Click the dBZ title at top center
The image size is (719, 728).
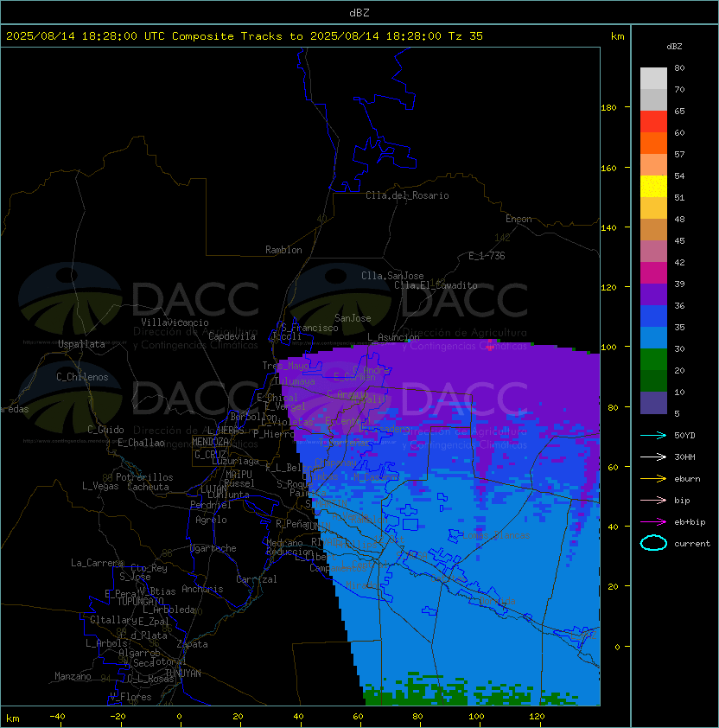[359, 13]
